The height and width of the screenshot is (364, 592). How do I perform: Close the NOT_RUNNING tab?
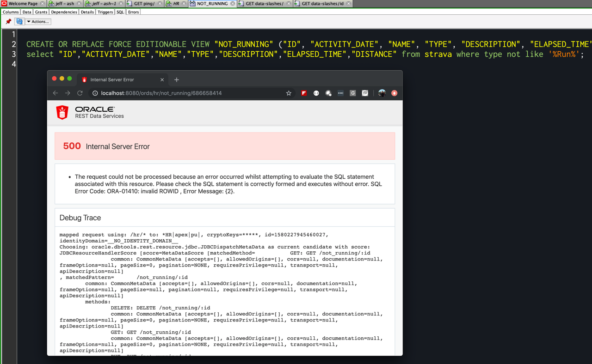(x=233, y=4)
